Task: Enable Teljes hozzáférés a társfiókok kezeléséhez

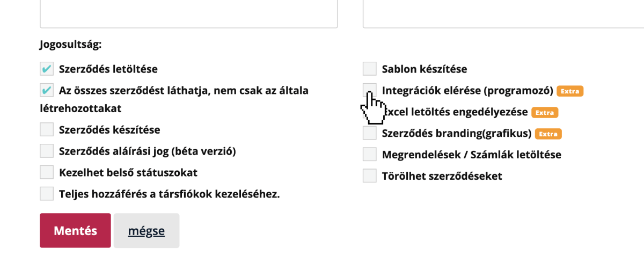Action: tap(47, 194)
